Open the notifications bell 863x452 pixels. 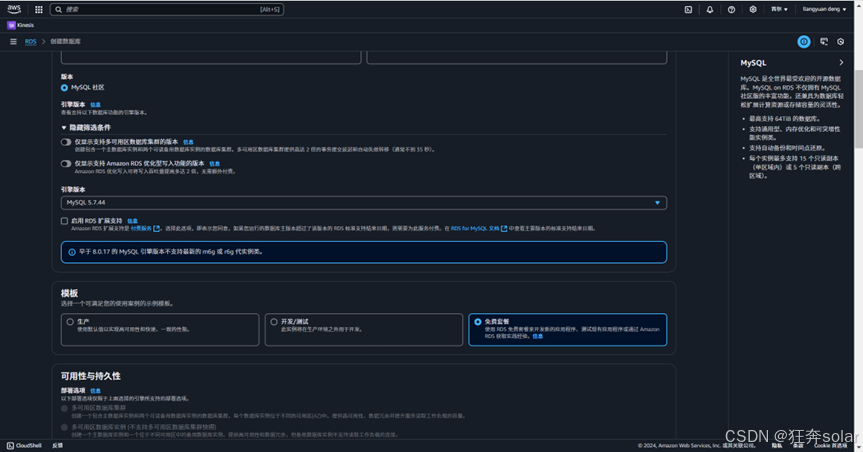pyautogui.click(x=709, y=9)
